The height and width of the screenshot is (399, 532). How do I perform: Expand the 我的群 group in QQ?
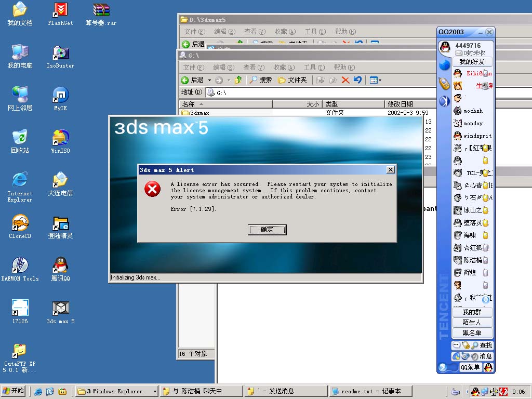472,312
